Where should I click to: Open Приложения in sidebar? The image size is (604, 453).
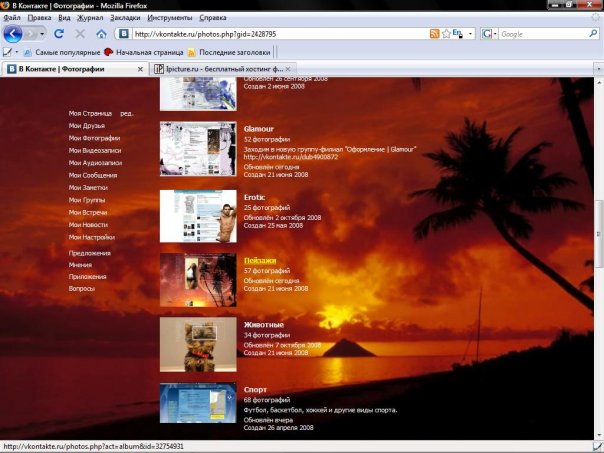87,276
